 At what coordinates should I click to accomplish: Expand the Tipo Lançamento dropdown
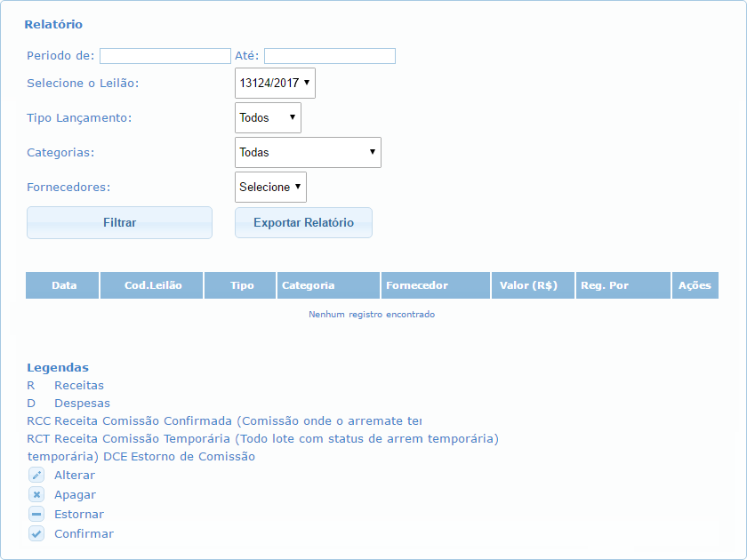tap(268, 117)
